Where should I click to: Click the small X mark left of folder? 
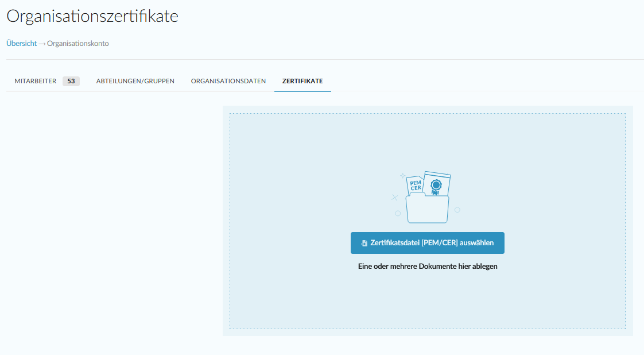[x=394, y=198]
